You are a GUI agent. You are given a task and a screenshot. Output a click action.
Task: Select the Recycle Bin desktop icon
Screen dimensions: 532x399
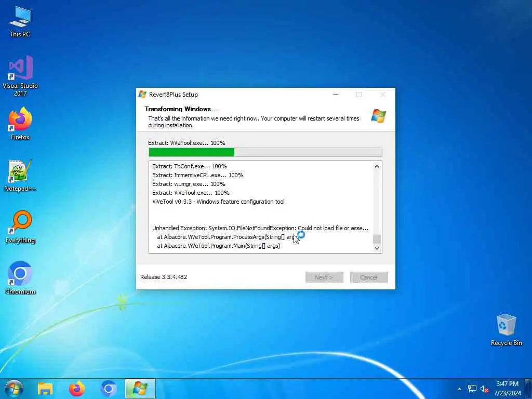point(506,330)
